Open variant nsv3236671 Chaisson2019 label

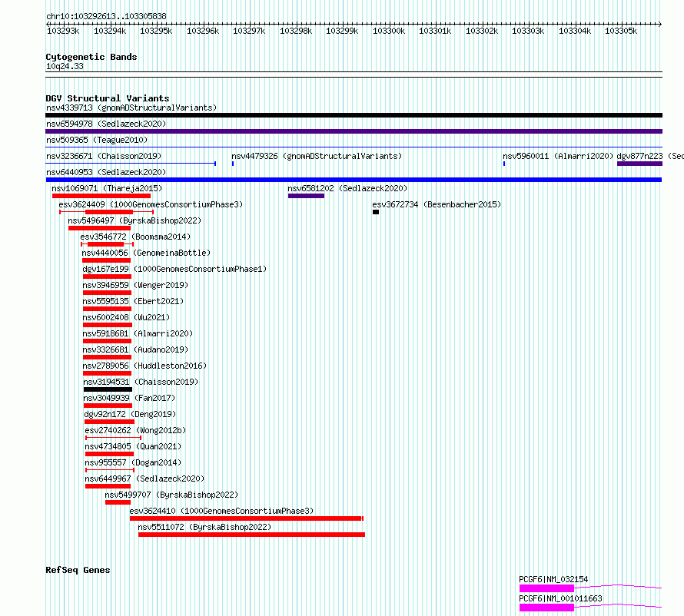104,156
